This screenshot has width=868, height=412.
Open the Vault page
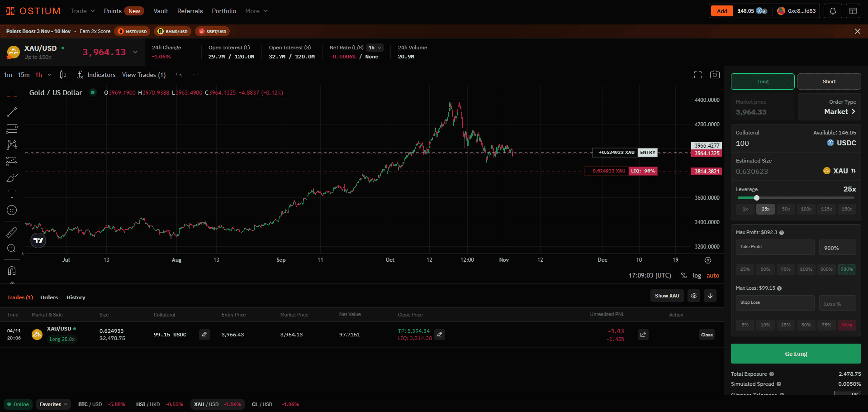point(161,11)
